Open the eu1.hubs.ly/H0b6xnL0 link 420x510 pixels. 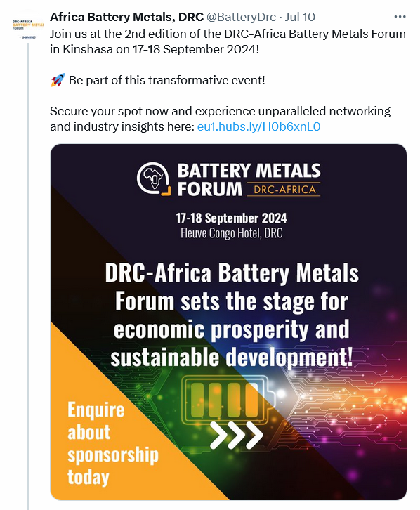[x=258, y=126]
